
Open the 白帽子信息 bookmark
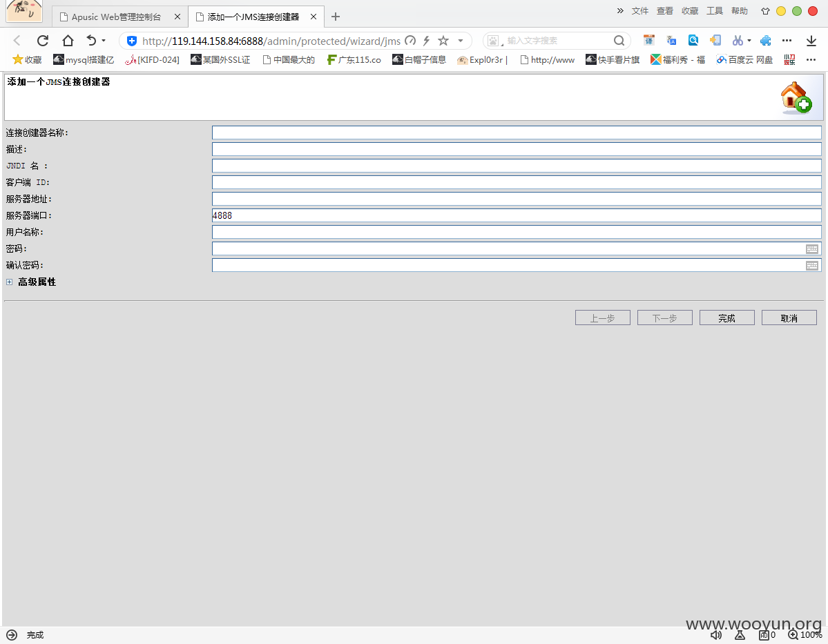[418, 59]
